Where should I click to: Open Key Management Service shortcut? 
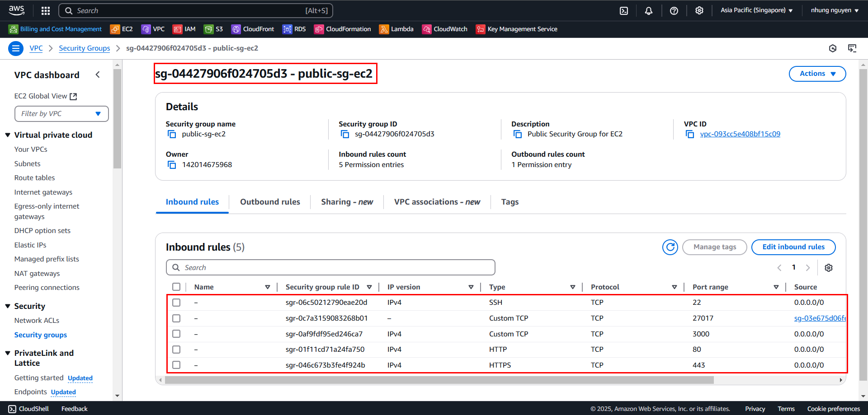(x=517, y=29)
